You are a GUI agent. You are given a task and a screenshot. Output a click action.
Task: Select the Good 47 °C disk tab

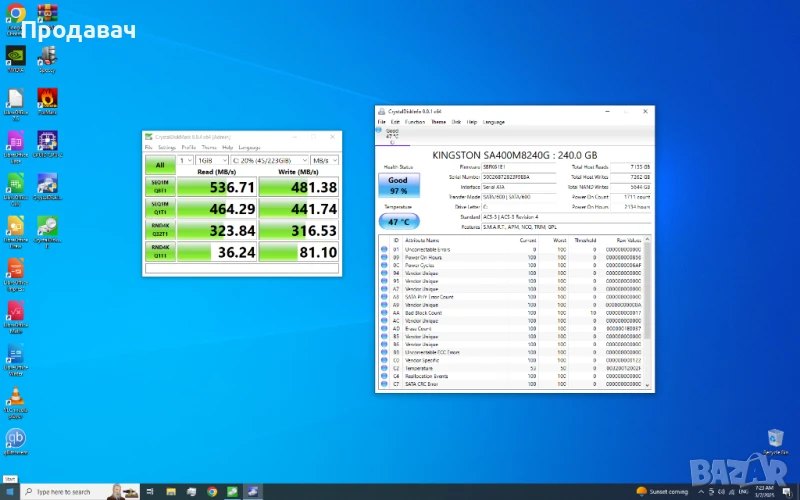[392, 134]
